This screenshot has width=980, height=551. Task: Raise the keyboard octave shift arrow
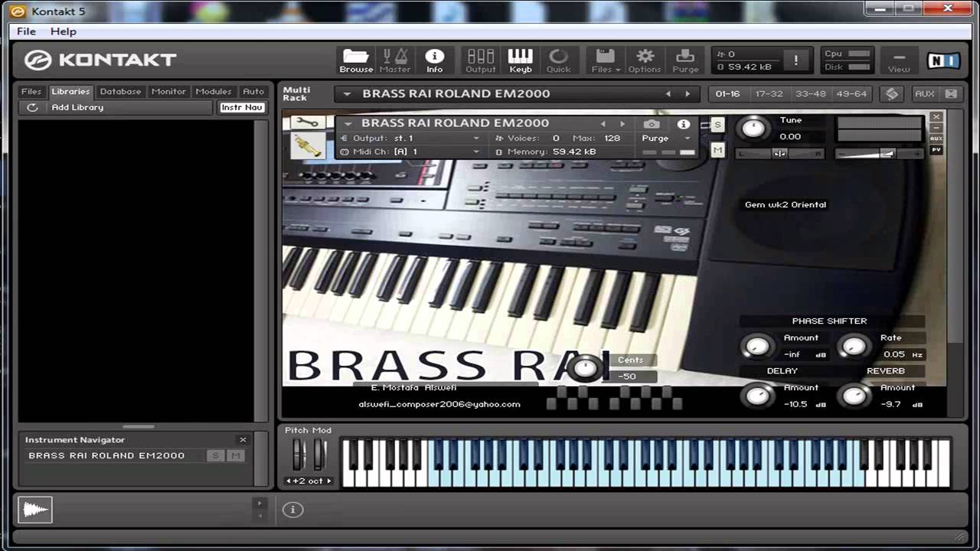(x=329, y=481)
